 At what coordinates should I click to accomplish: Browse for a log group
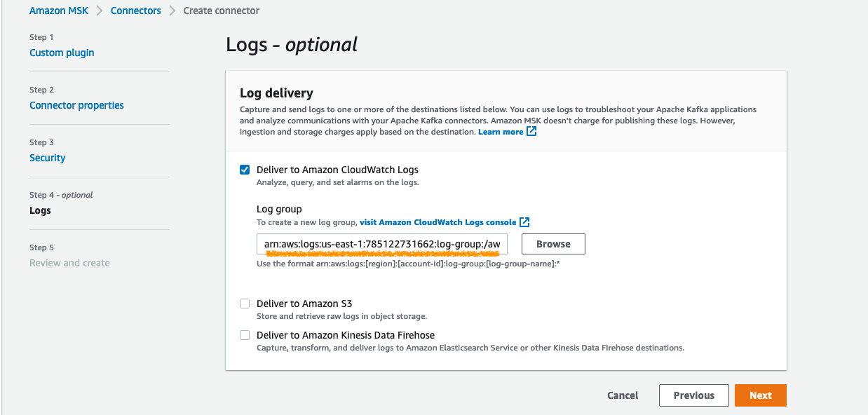click(x=553, y=244)
